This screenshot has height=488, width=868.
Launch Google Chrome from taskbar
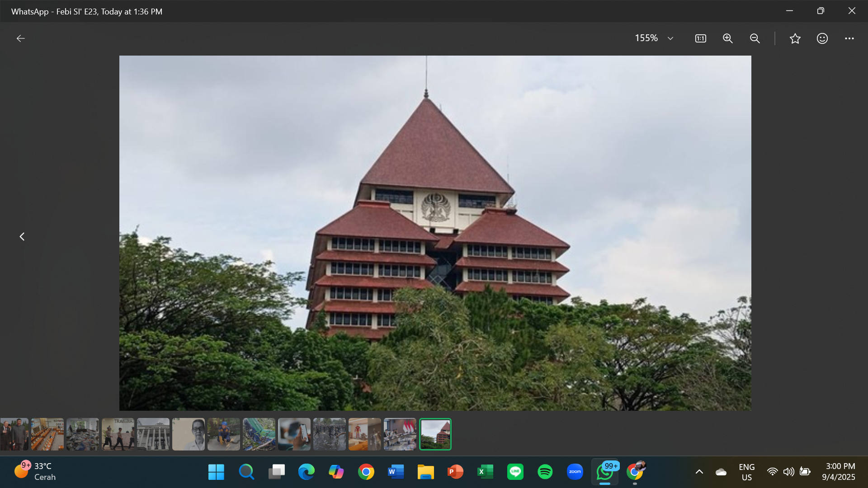(366, 472)
